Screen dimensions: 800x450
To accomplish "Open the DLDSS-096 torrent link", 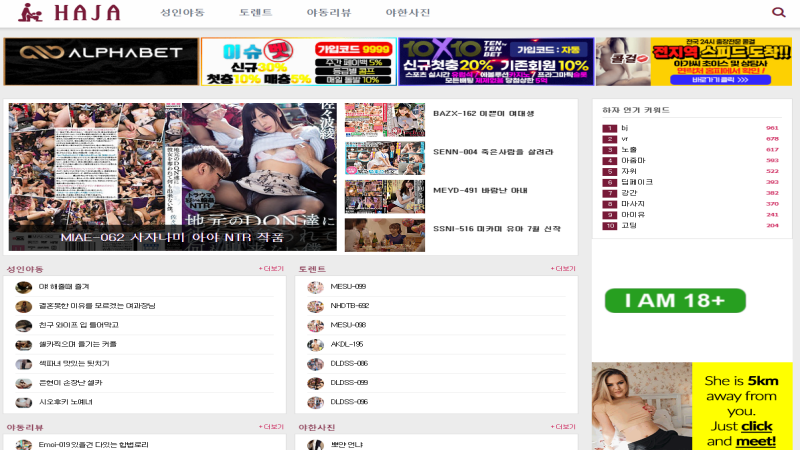I will [349, 402].
